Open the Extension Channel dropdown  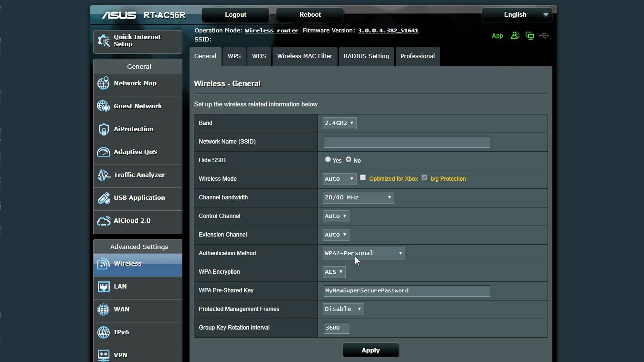(x=336, y=235)
